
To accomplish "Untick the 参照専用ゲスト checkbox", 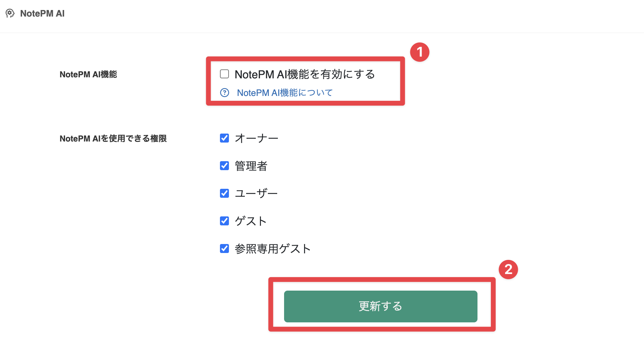I will [x=224, y=249].
